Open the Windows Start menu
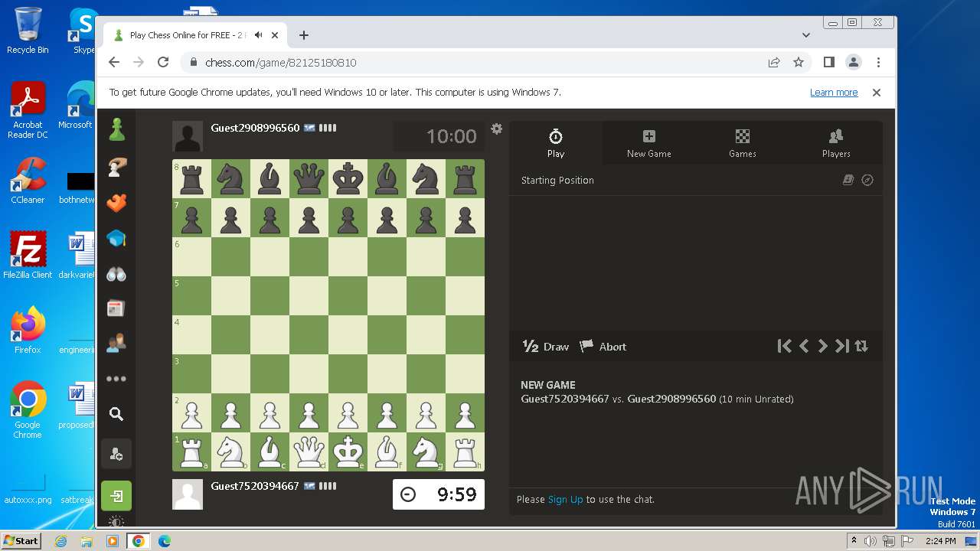Viewport: 980px width, 551px height. (21, 540)
